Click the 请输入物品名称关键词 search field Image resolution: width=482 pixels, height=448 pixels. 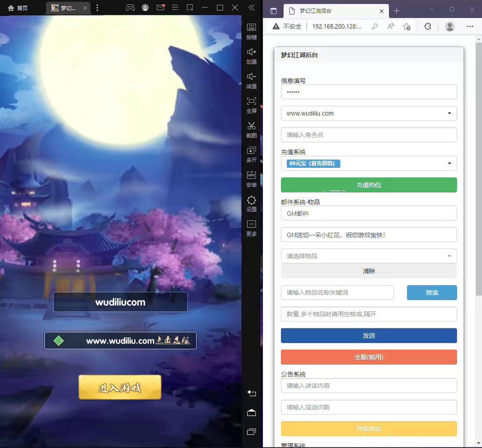point(337,293)
